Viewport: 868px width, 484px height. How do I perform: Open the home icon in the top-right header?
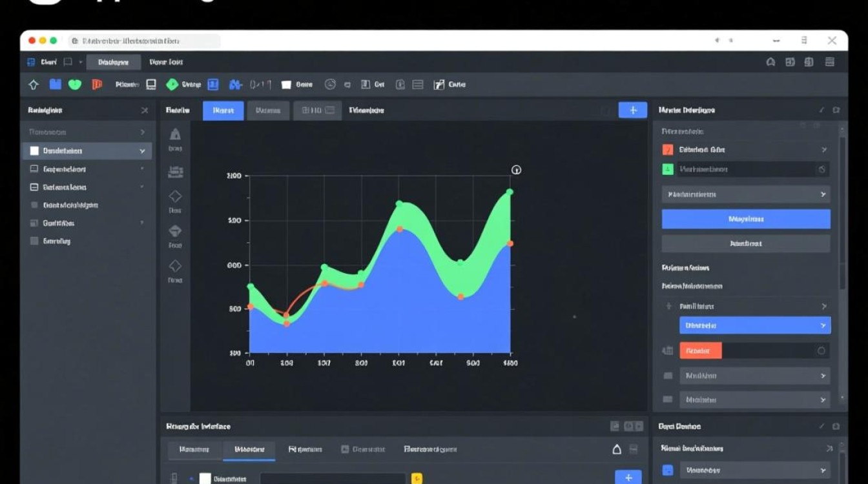(770, 63)
